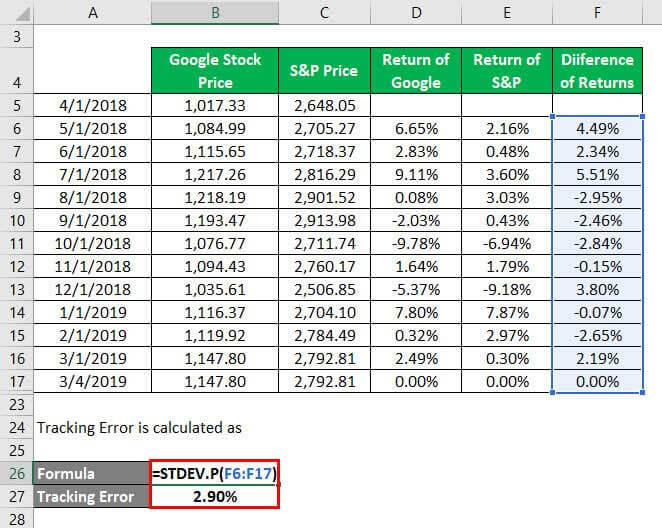Image resolution: width=662 pixels, height=528 pixels.
Task: Click the 2.90% tracking error result
Action: (x=214, y=496)
